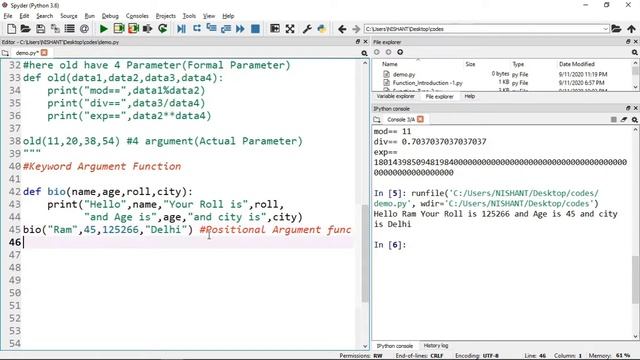Open the working directory path dropdown

[605, 29]
